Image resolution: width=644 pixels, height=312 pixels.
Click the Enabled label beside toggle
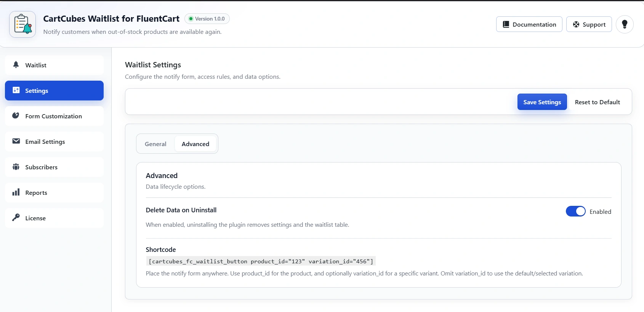[x=600, y=212]
